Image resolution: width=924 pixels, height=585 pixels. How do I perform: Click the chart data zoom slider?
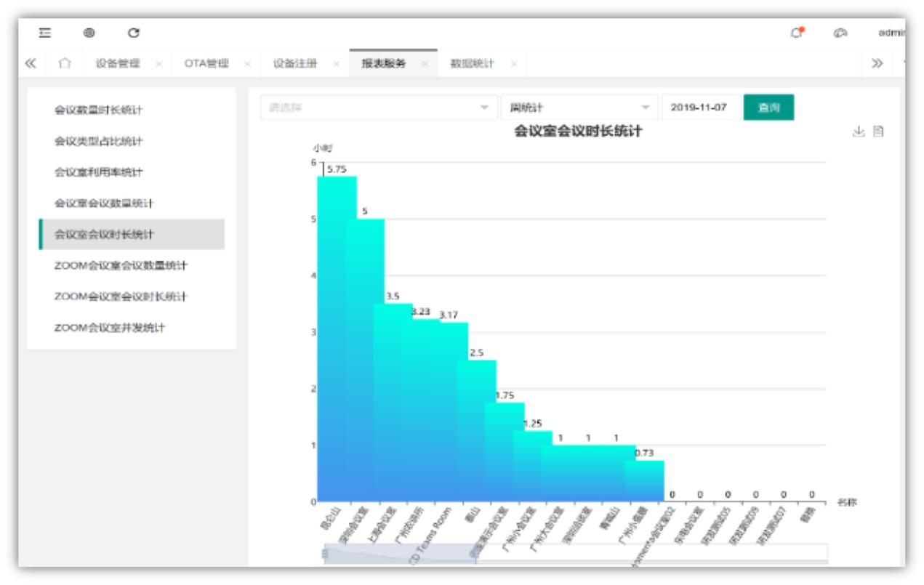pyautogui.click(x=400, y=553)
